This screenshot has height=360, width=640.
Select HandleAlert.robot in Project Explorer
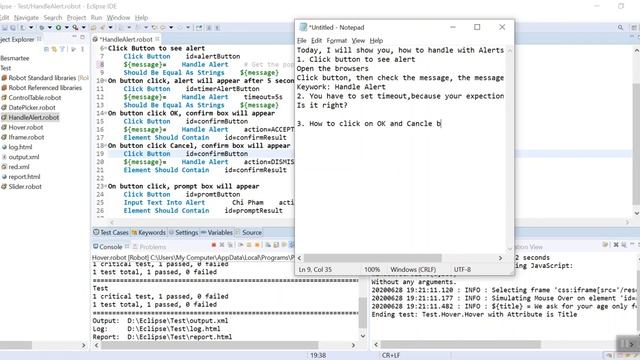click(30, 117)
